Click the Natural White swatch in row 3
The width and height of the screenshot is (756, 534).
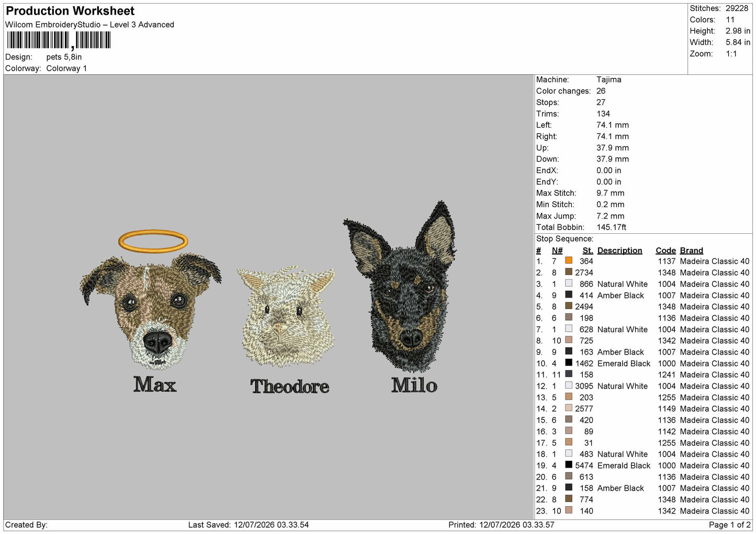(x=569, y=283)
